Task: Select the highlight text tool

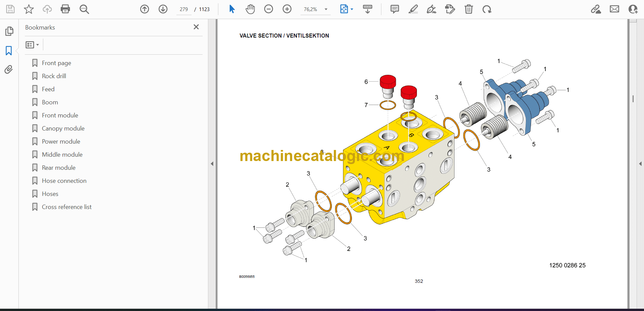Action: (413, 9)
